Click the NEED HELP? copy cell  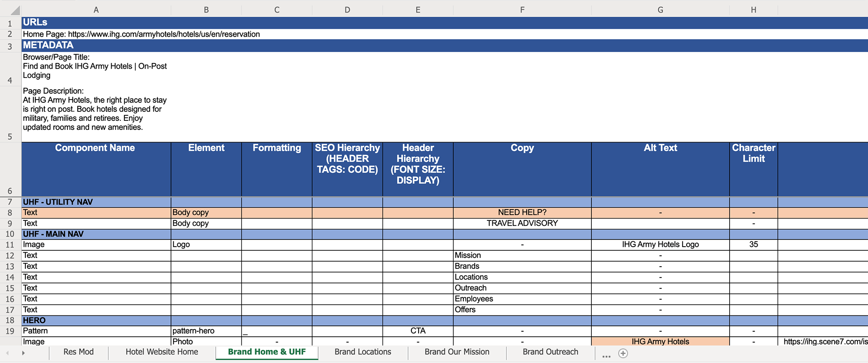click(522, 212)
